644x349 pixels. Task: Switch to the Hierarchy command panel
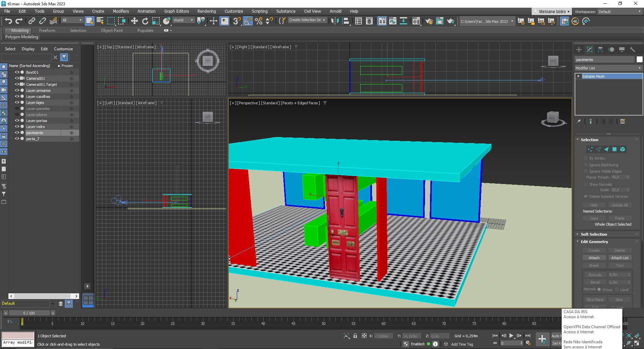(x=600, y=50)
